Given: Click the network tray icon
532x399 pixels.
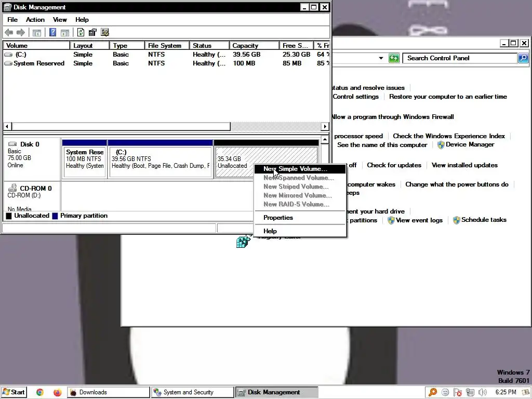Looking at the screenshot, I should (470, 392).
